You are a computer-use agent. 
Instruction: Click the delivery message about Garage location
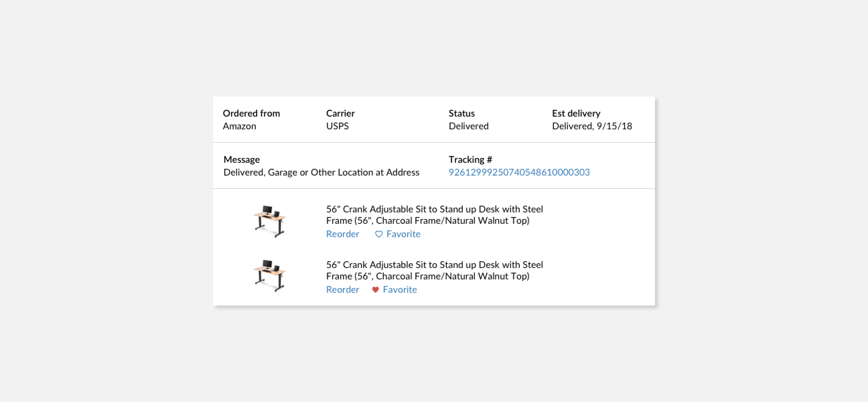tap(321, 172)
